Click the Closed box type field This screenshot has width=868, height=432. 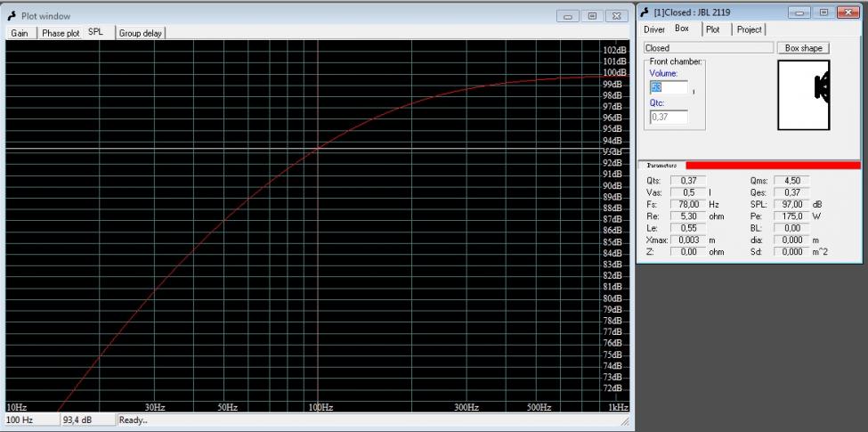[707, 48]
